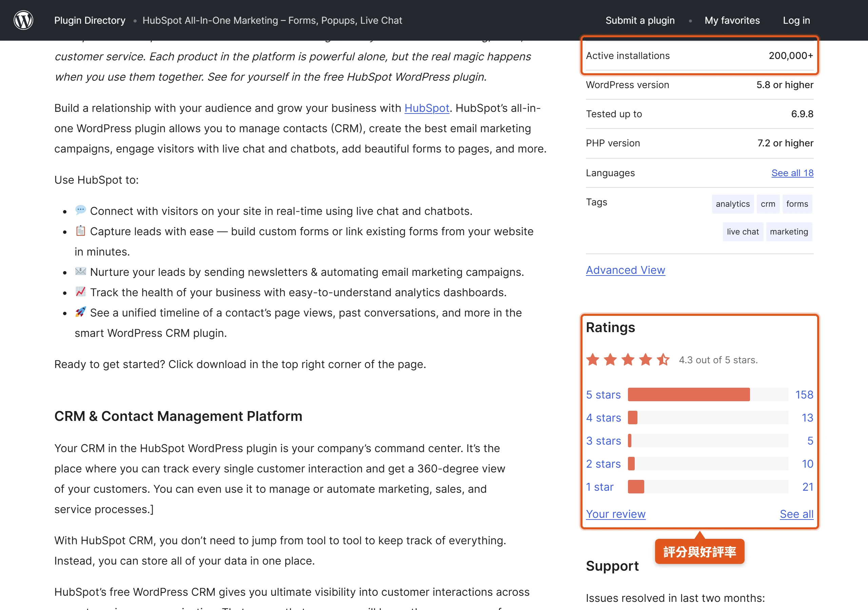
Task: Click the rocket emoji bullet
Action: tap(80, 312)
